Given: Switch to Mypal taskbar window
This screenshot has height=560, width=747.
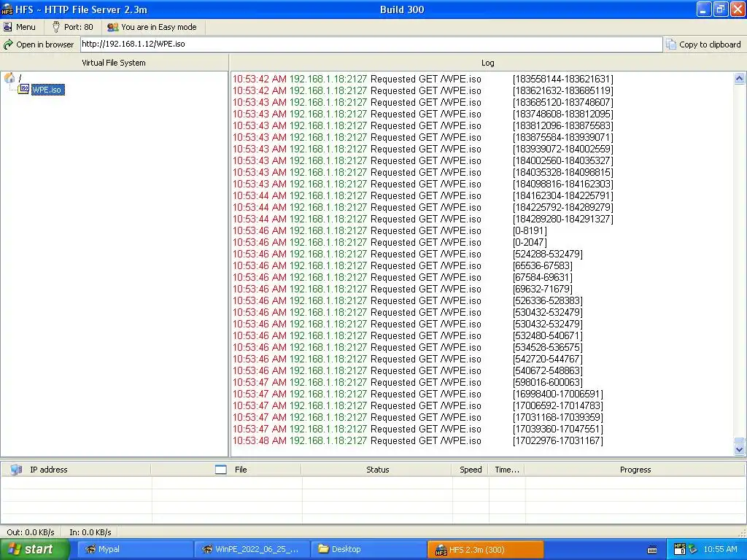Looking at the screenshot, I should tap(135, 549).
